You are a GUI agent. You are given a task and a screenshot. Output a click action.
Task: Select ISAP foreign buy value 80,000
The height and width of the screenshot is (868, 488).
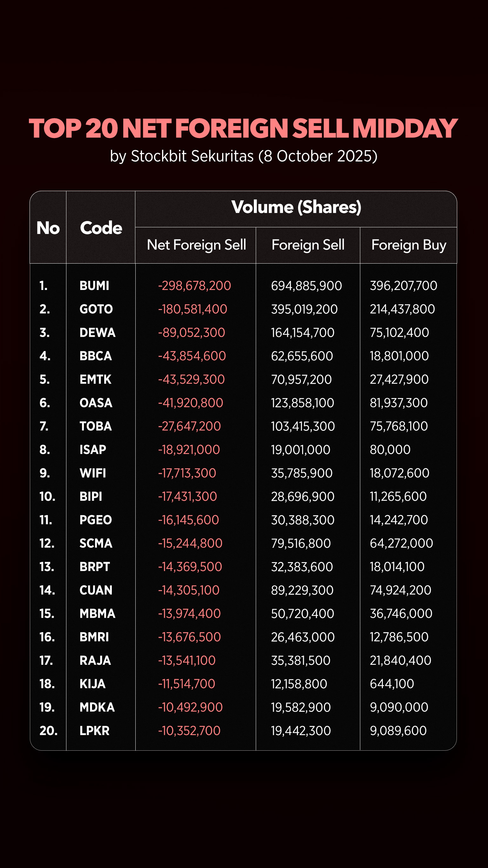390,450
